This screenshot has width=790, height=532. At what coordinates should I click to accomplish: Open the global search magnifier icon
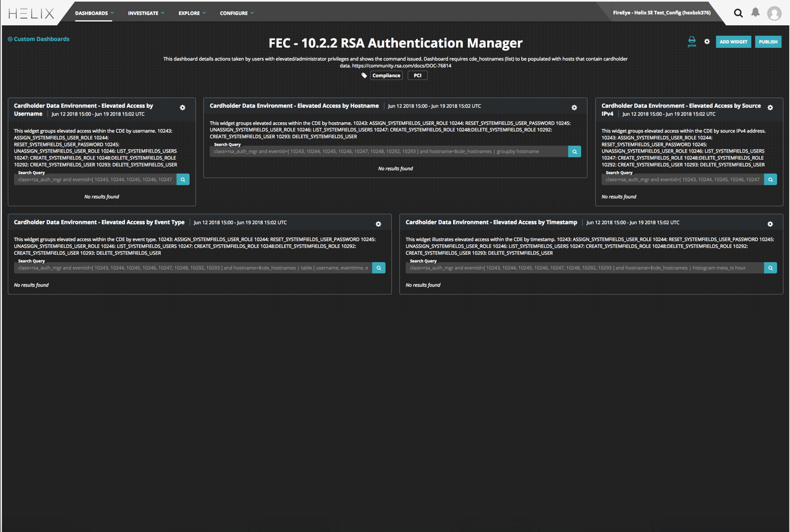pos(739,13)
